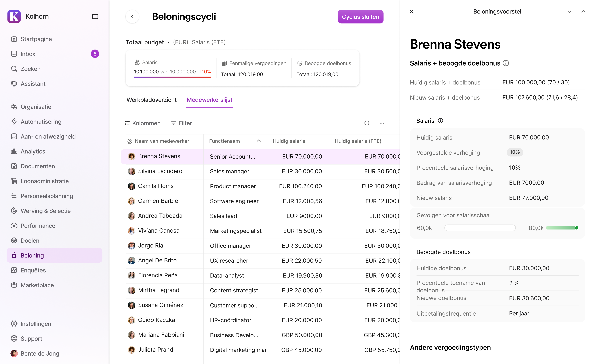Open the Kolommen column selector
This screenshot has width=595, height=364.
click(x=142, y=123)
